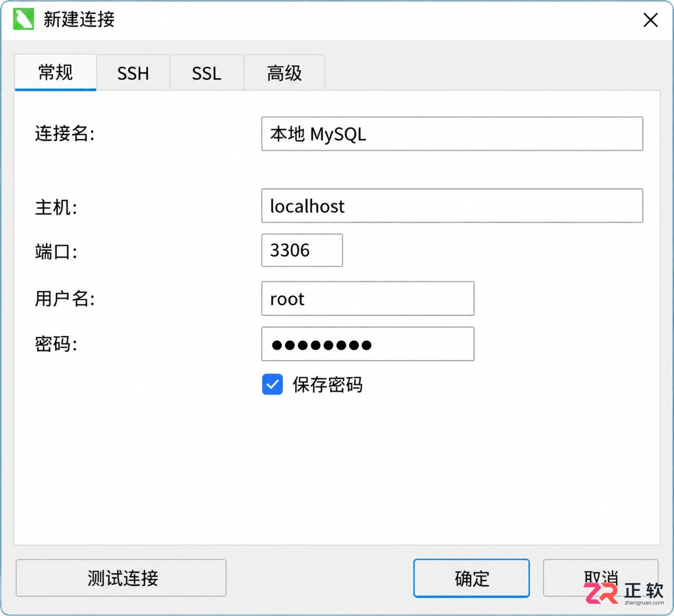Click the 用户名: label
Screen dimensions: 674x616
pyautogui.click(x=65, y=298)
